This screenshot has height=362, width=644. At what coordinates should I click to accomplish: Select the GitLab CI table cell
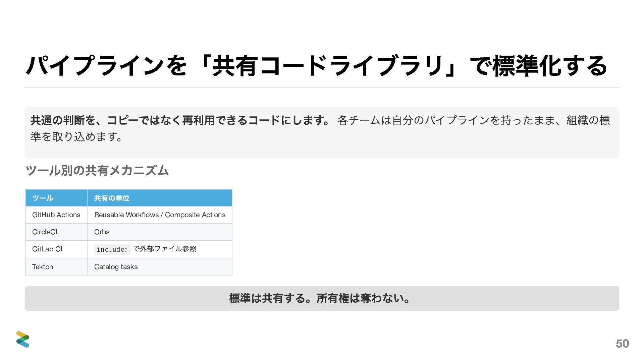56,249
